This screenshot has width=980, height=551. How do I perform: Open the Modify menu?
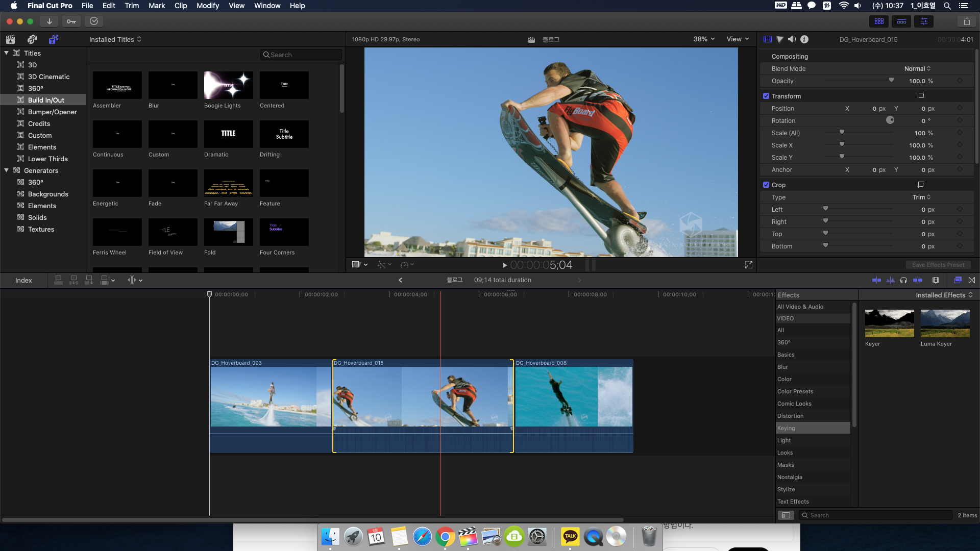tap(207, 6)
